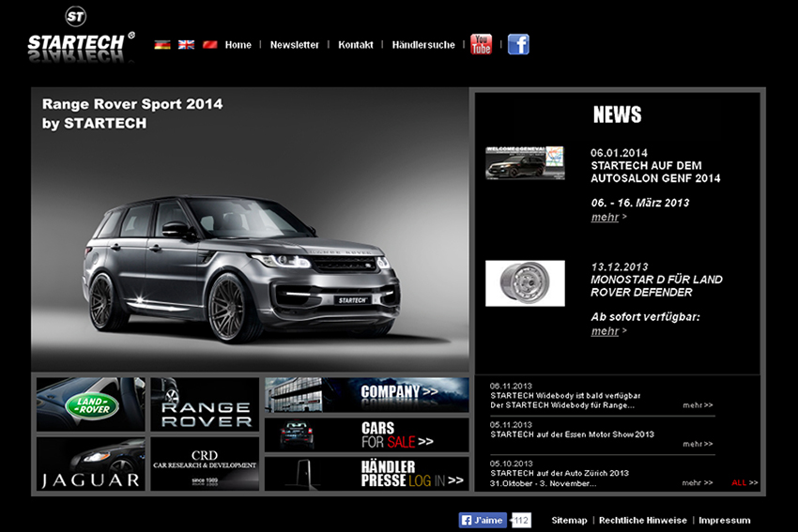Open the CRD Car Research & Development tile
This screenshot has height=532, width=798.
[x=205, y=464]
